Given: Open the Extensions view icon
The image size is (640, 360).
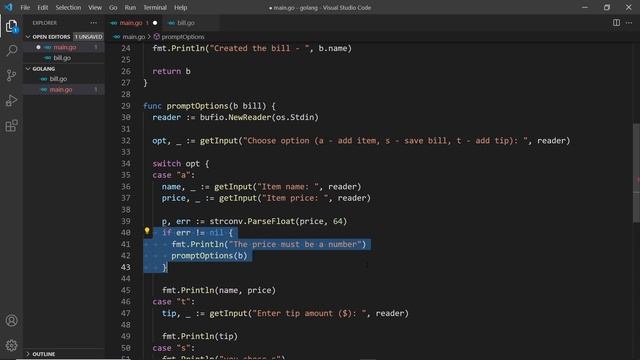Looking at the screenshot, I should pos(11,125).
